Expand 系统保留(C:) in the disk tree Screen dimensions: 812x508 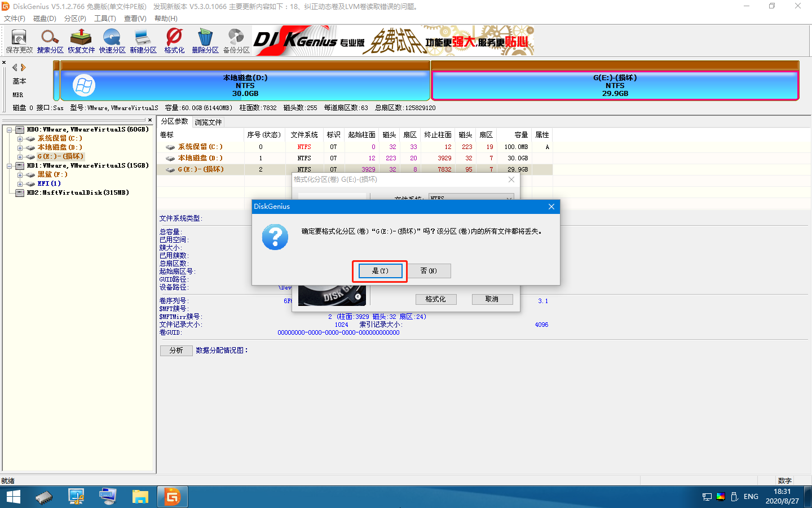coord(20,139)
